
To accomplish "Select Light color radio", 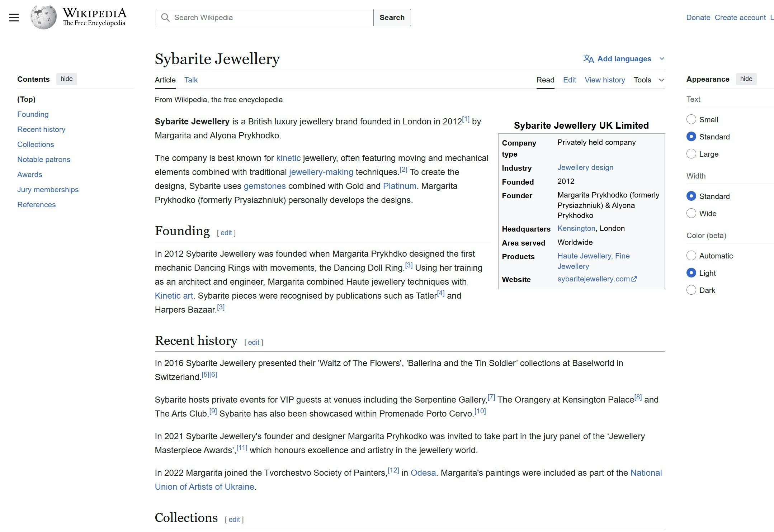I will tap(691, 273).
